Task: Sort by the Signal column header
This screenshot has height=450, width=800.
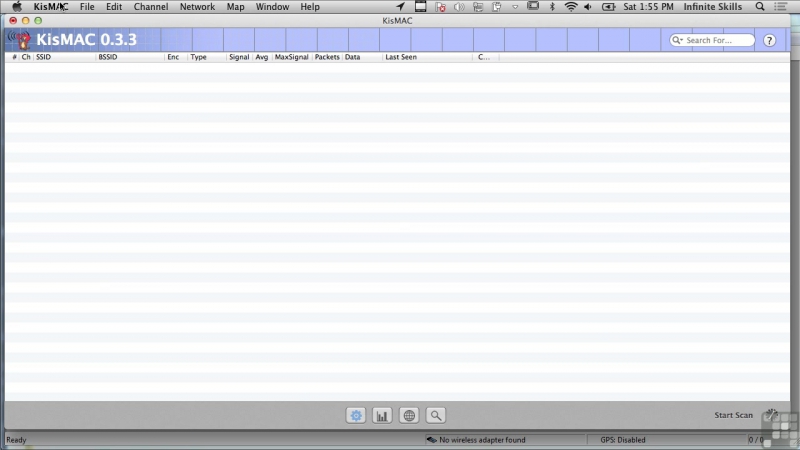Action: pos(239,57)
